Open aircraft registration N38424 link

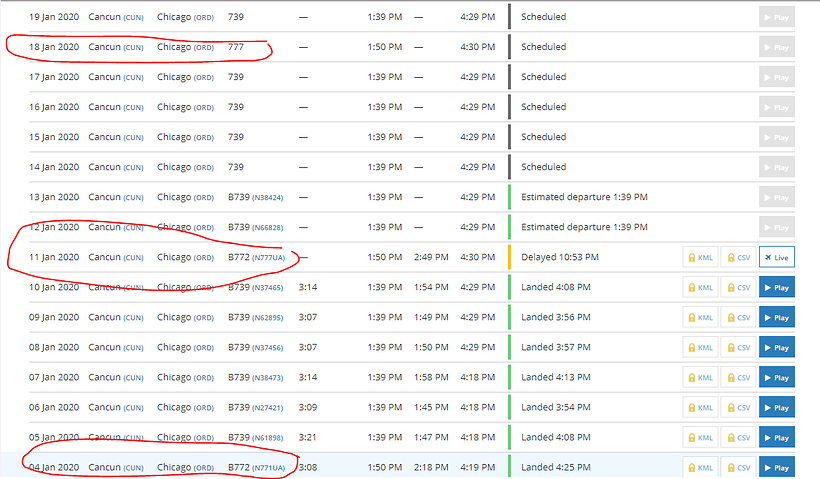[x=267, y=198]
